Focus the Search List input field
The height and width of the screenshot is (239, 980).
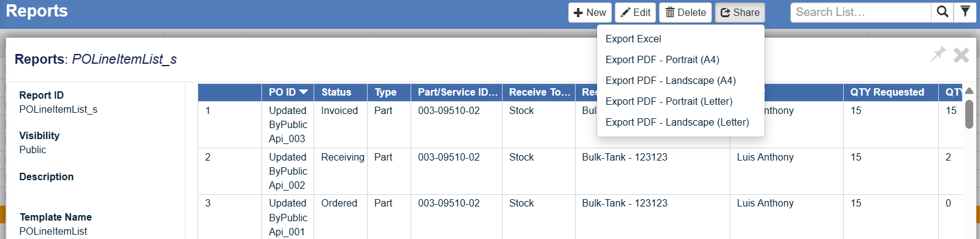tap(860, 12)
